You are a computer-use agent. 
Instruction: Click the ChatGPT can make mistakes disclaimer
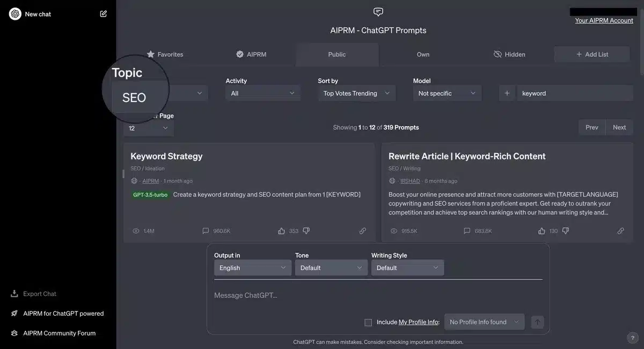[378, 342]
